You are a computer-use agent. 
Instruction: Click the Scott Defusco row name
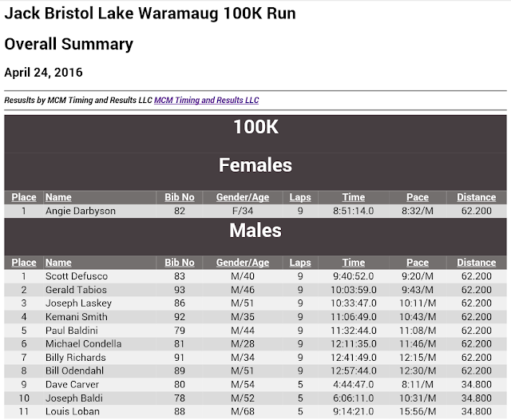pos(77,276)
